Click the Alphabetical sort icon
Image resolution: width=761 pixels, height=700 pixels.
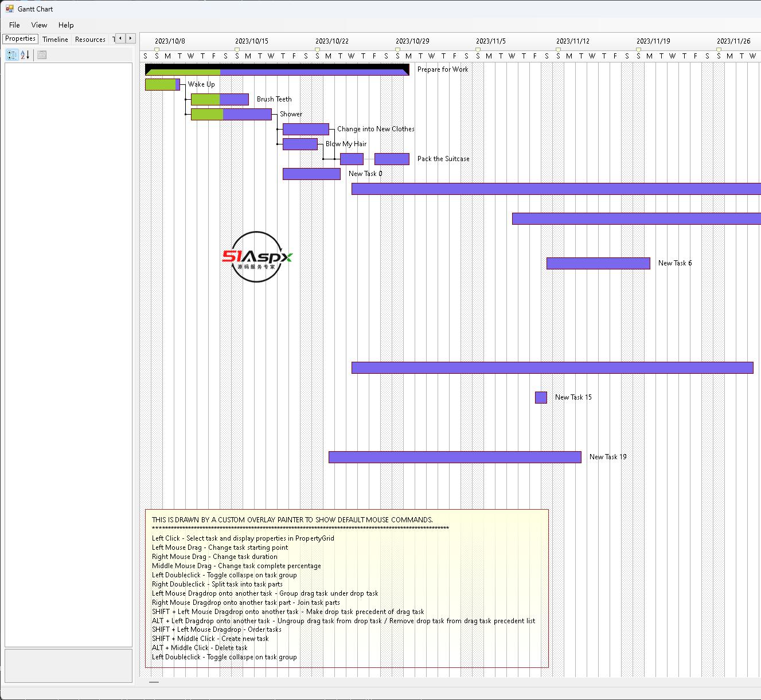25,55
